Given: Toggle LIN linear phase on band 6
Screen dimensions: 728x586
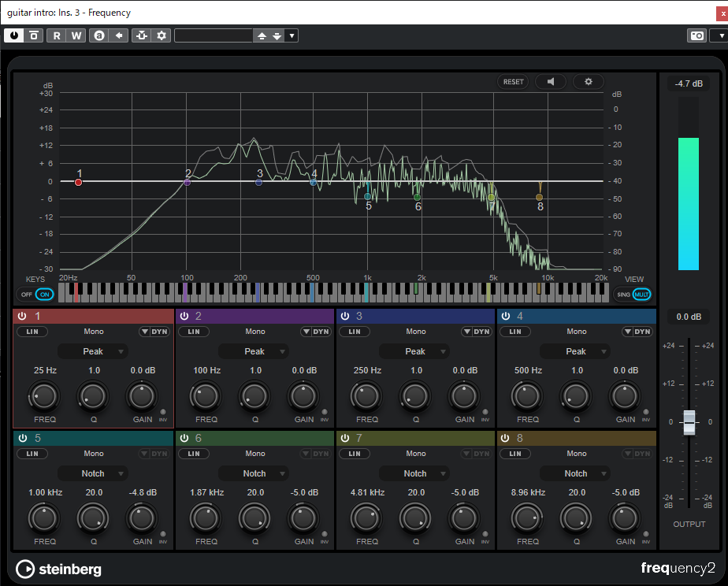Looking at the screenshot, I should pos(194,454).
